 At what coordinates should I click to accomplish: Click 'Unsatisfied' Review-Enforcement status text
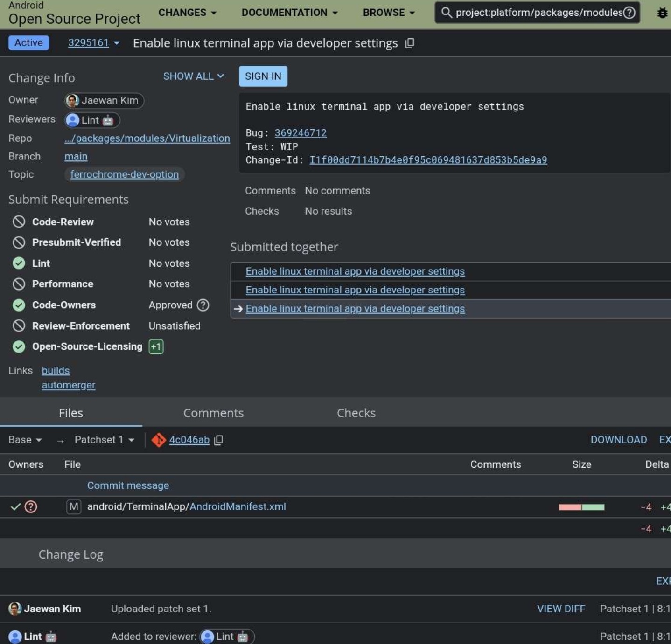point(175,326)
